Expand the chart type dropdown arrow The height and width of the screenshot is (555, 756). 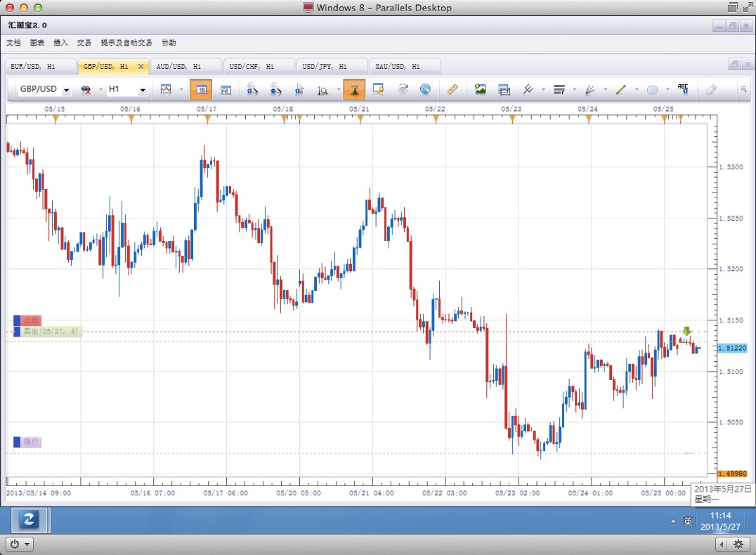click(181, 90)
